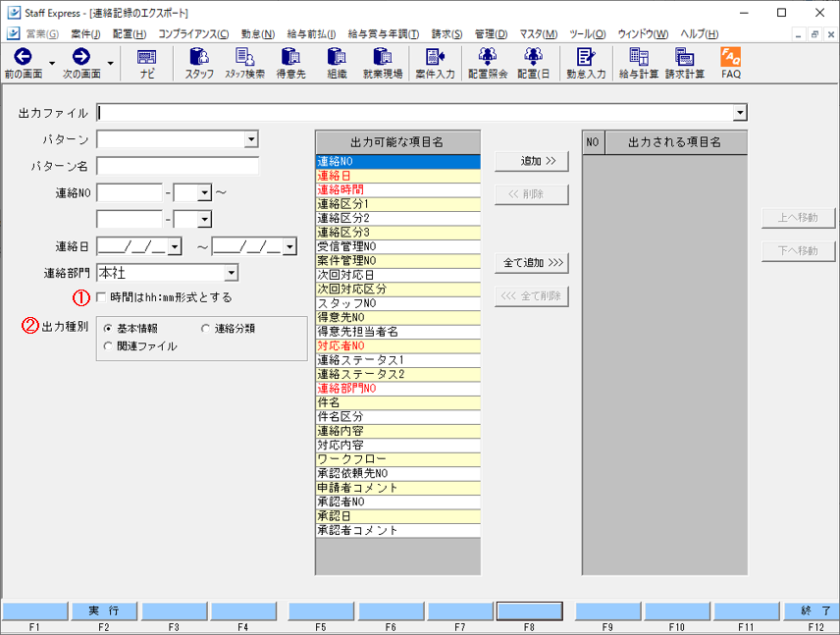Open the スタッフ検索 search icon
Viewport: 840px width, 635px height.
point(244,63)
